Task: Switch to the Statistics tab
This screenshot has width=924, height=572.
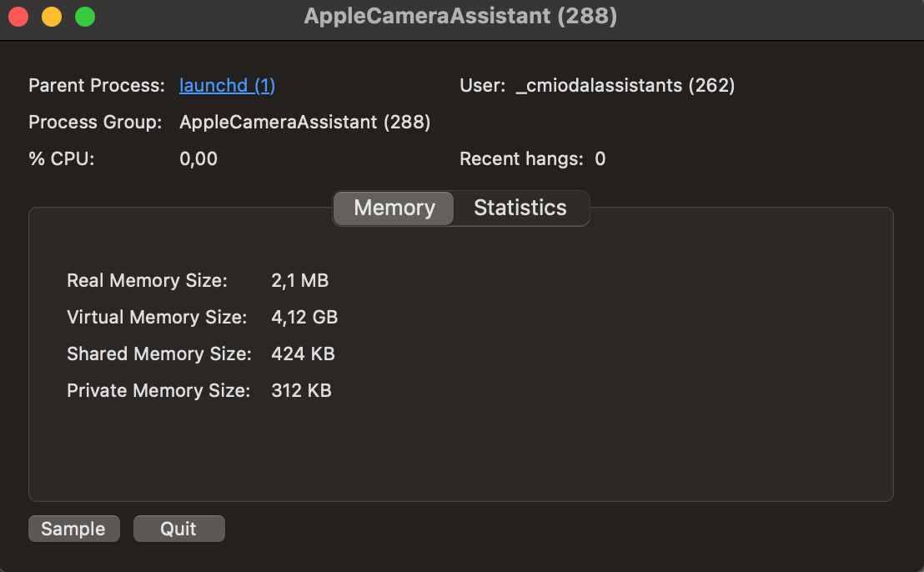Action: (x=520, y=208)
